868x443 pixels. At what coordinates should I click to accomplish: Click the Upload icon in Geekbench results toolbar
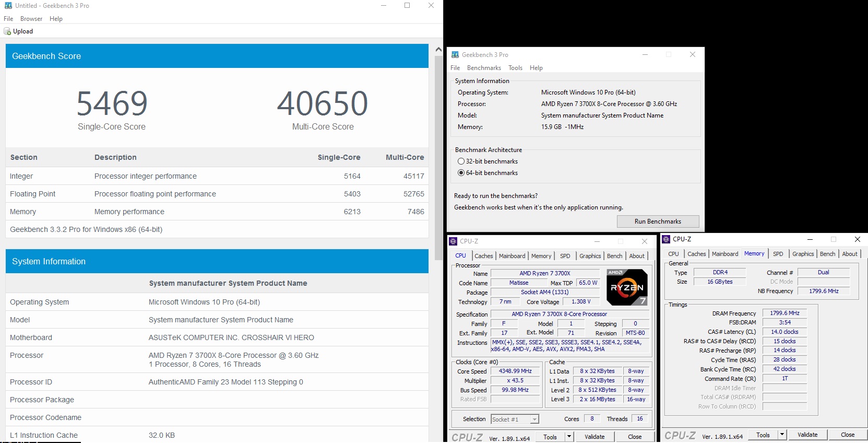[7, 31]
